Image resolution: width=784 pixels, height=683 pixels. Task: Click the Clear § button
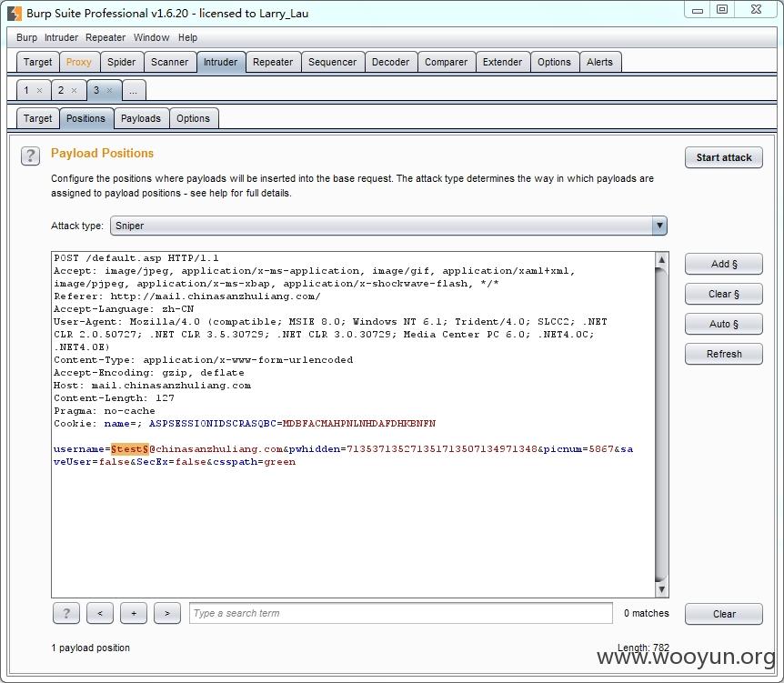723,294
